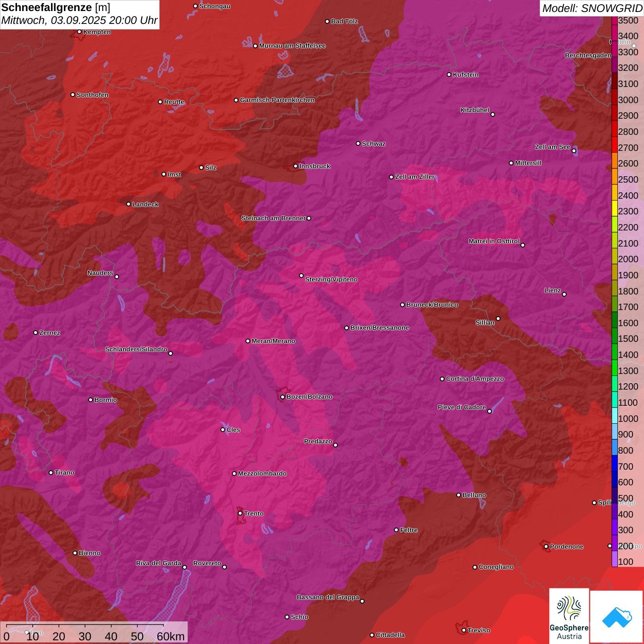This screenshot has width=644, height=644.
Task: Click the Cortina d'Ampezzo location dot
Action: point(443,379)
